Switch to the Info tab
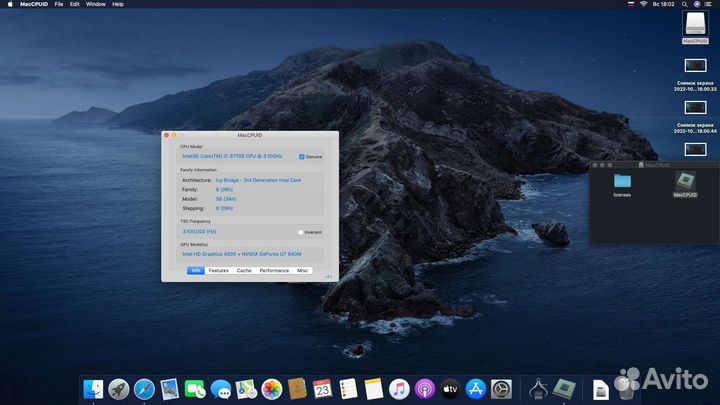Image resolution: width=720 pixels, height=405 pixels. (196, 270)
